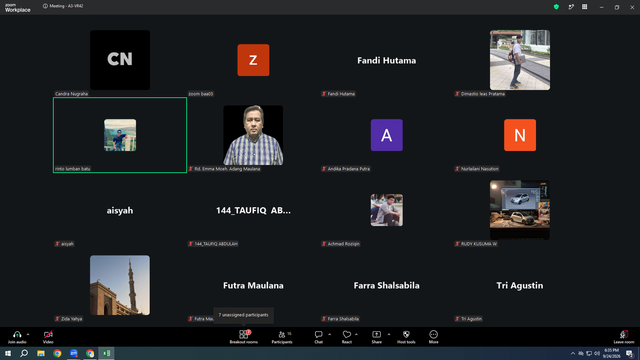Select the Fandi Hutama participant tile

tap(387, 60)
